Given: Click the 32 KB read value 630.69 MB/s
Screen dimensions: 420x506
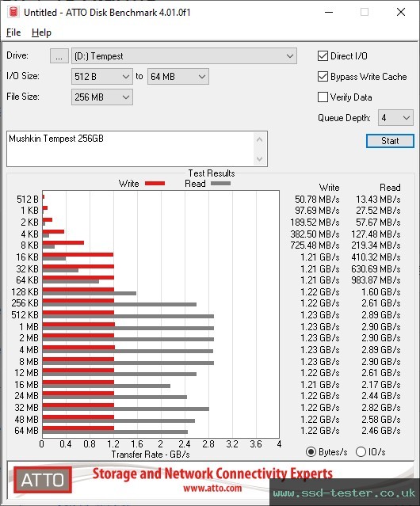Looking at the screenshot, I should point(376,269).
